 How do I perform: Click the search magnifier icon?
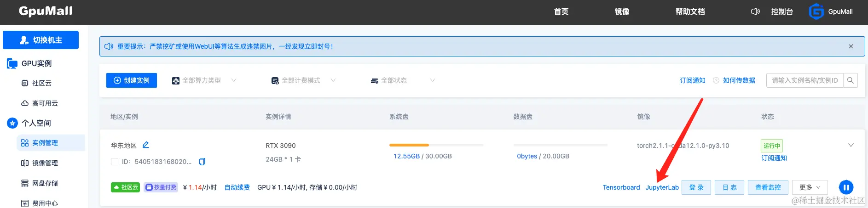(850, 80)
